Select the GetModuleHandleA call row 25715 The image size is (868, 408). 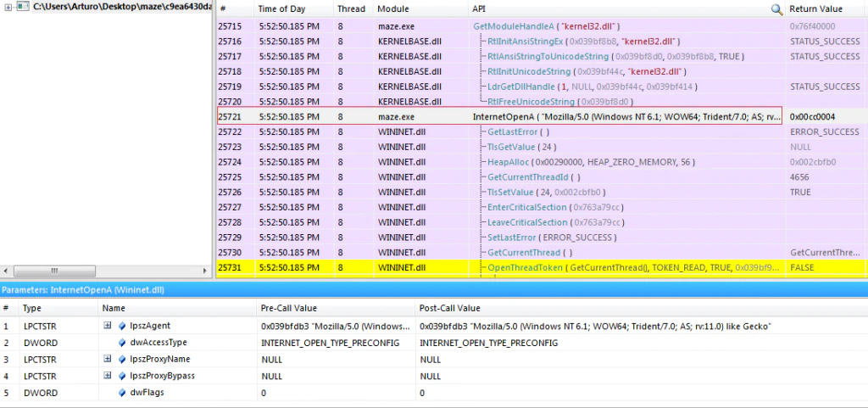coord(542,26)
